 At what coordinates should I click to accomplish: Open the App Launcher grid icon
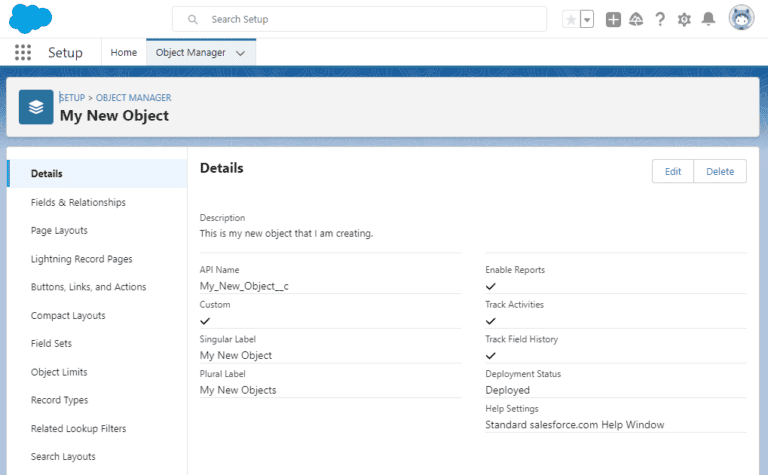pyautogui.click(x=23, y=53)
